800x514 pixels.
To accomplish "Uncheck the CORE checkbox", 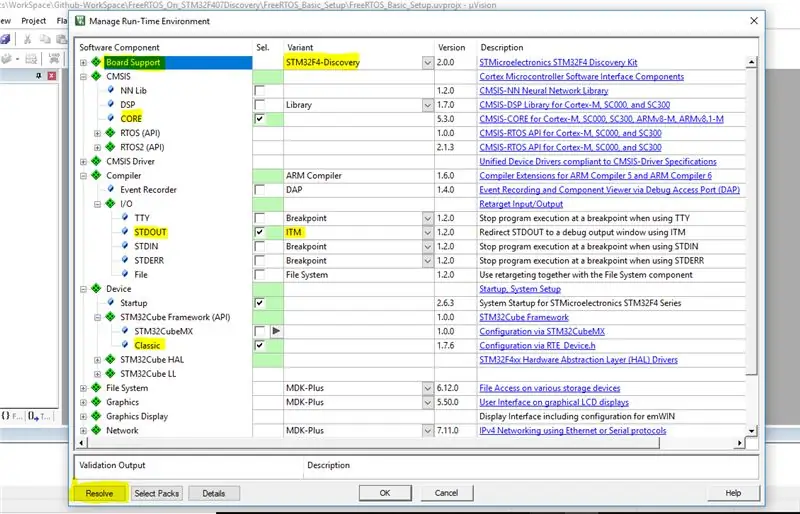I will coord(260,118).
